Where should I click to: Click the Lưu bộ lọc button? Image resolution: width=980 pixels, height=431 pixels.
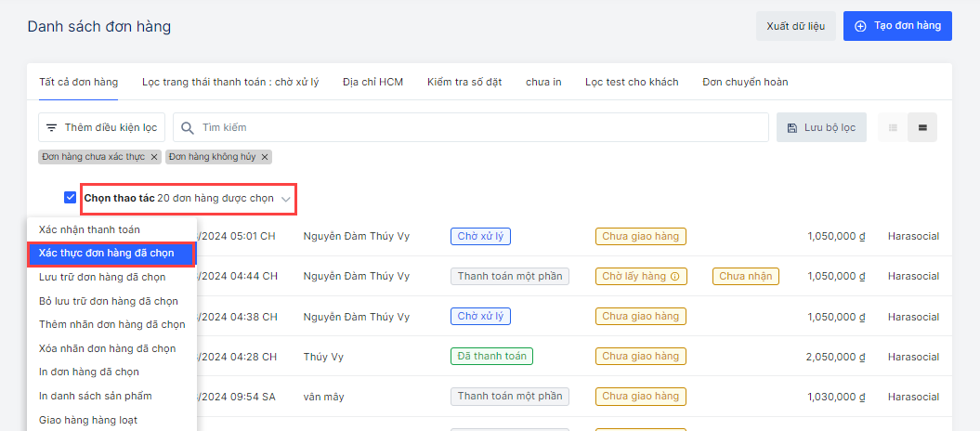(821, 127)
